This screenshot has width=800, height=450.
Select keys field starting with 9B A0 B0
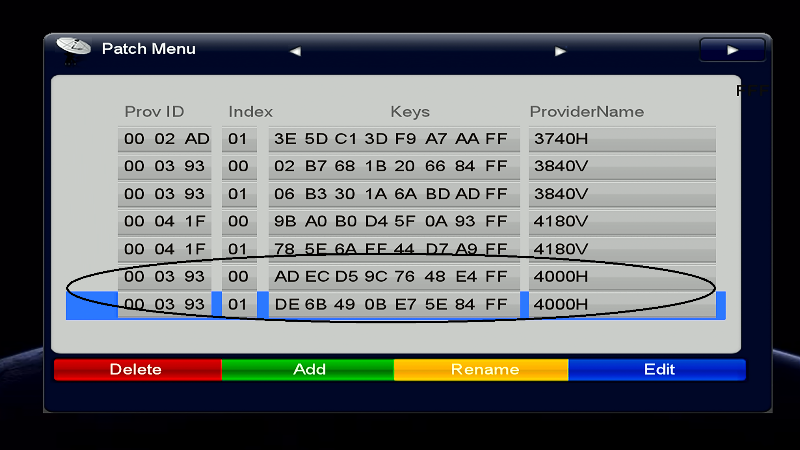(x=393, y=221)
